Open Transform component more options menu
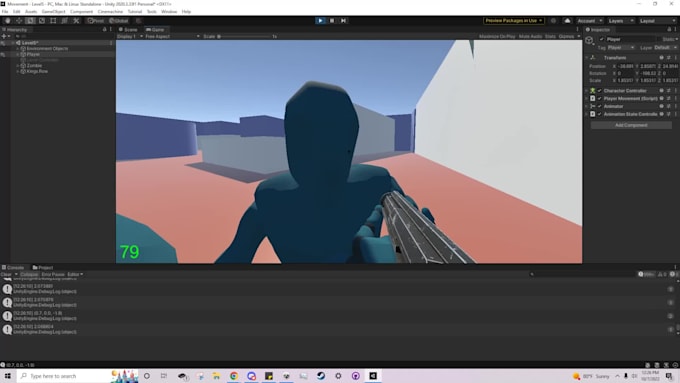The height and width of the screenshot is (383, 680). 675,58
